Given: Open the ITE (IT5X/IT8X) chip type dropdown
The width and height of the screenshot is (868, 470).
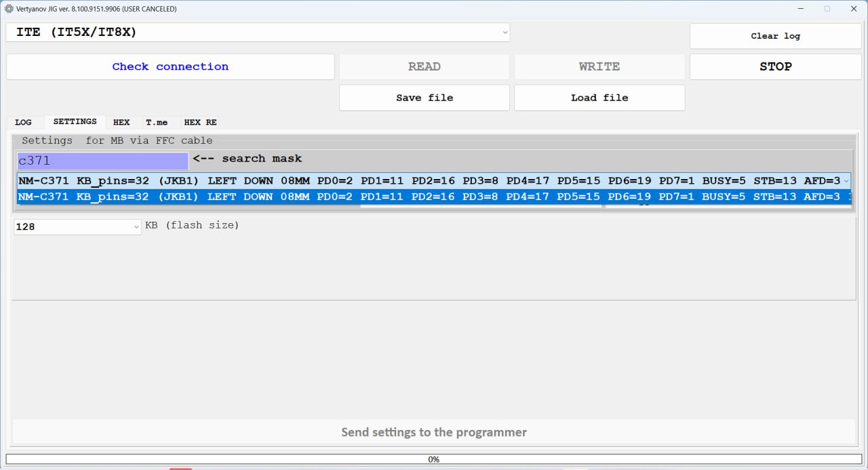Looking at the screenshot, I should [258, 33].
